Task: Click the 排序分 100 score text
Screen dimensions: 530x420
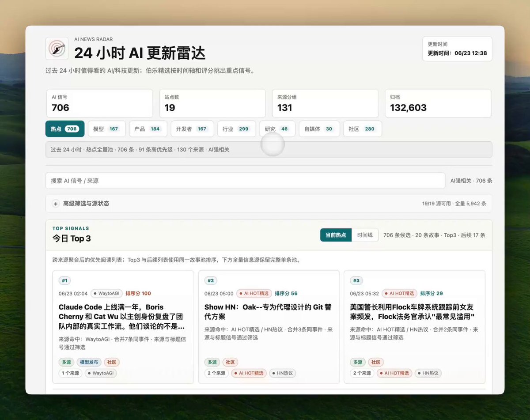Action: tap(138, 293)
